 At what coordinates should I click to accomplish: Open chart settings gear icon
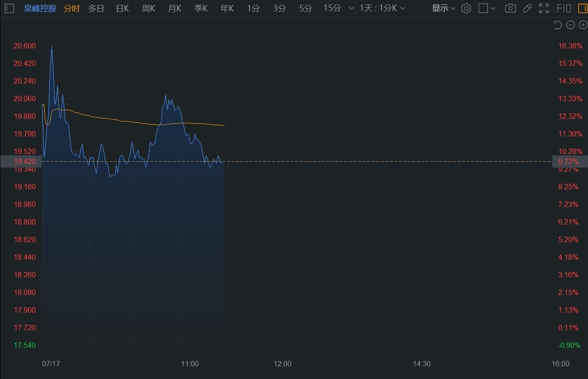466,8
